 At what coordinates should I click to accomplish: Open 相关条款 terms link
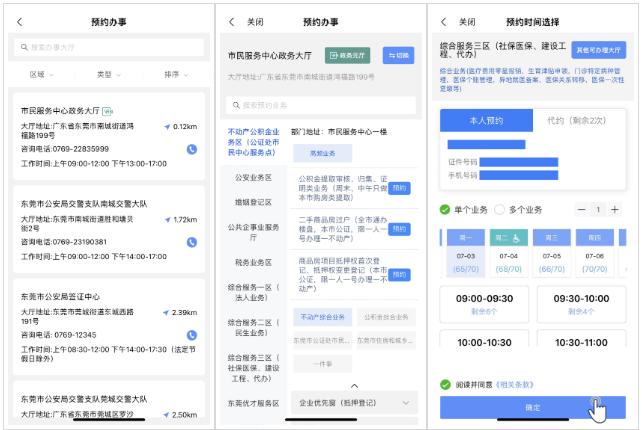coord(515,385)
